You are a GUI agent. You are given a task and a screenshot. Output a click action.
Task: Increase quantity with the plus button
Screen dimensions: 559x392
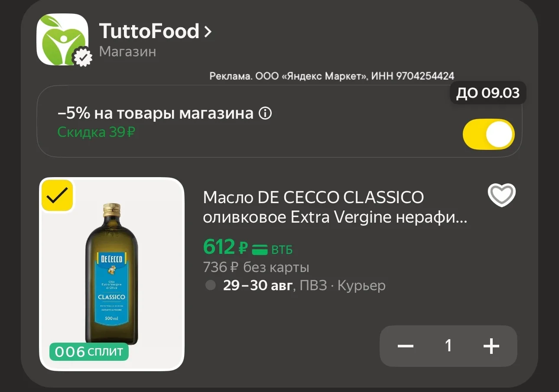[491, 346]
